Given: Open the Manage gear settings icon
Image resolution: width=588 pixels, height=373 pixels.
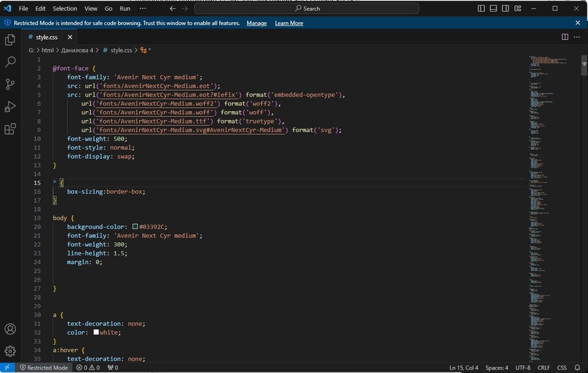Looking at the screenshot, I should 10,351.
